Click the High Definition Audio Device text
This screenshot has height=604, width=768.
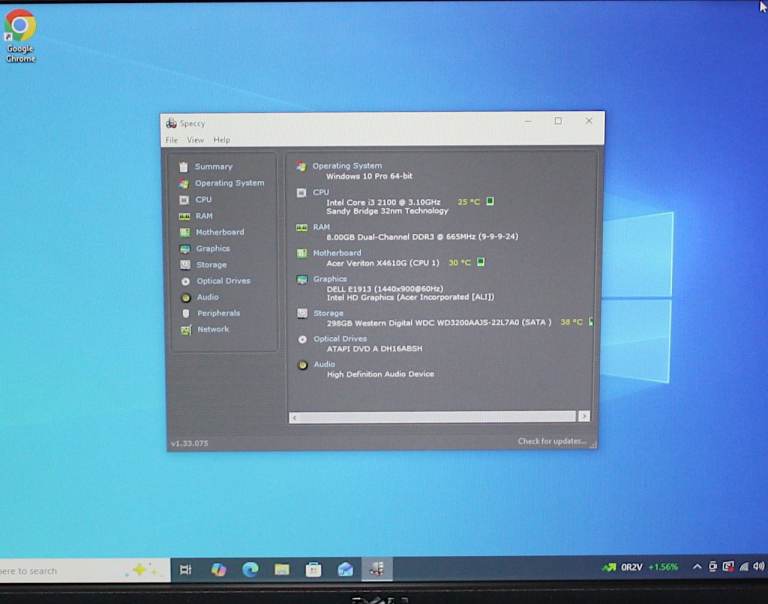click(381, 374)
